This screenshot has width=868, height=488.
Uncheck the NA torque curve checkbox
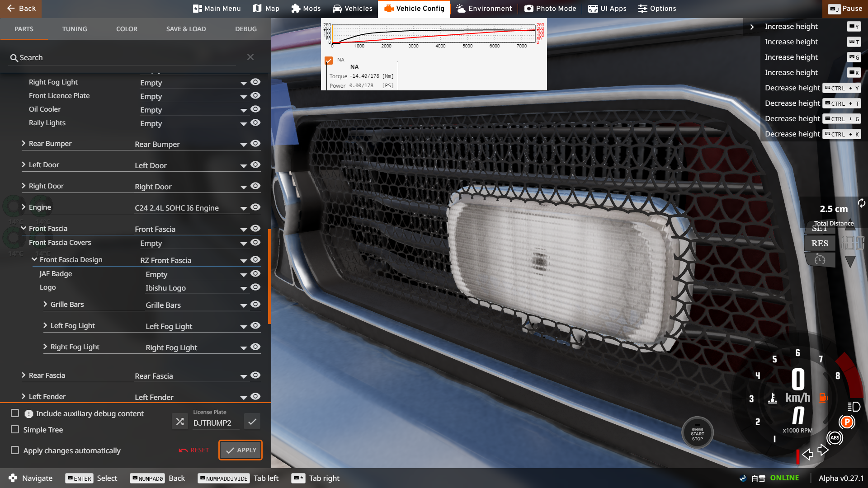coord(329,60)
